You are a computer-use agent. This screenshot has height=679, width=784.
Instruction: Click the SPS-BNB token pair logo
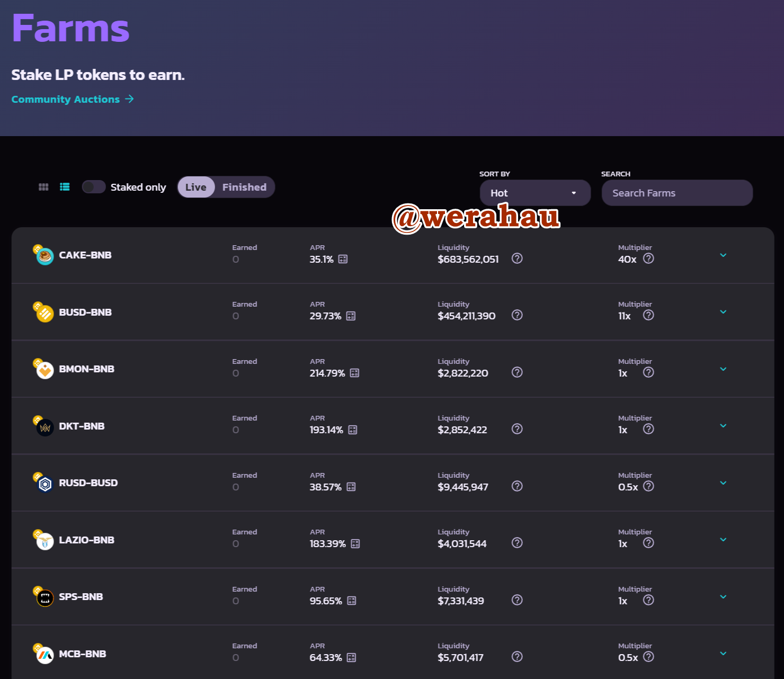coord(43,596)
